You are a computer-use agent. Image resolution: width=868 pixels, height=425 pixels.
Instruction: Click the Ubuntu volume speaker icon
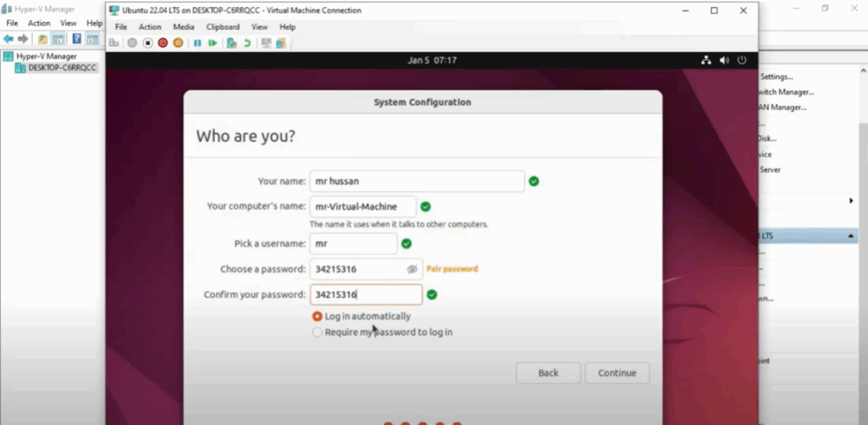724,60
